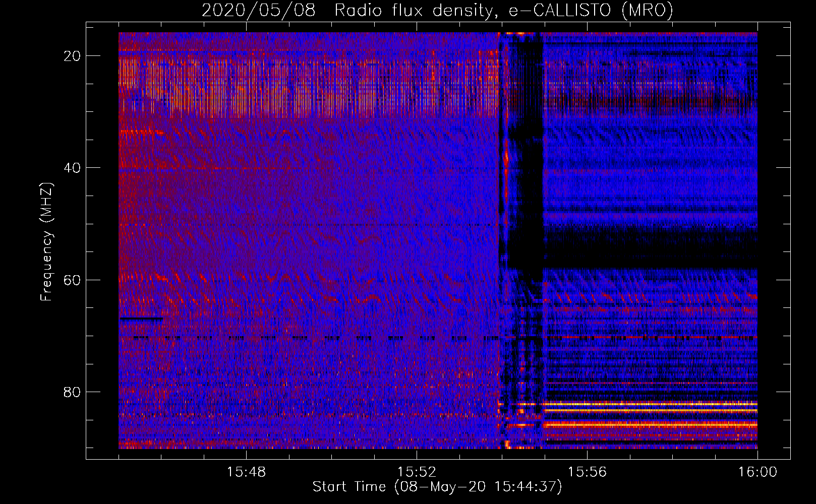Click the short black line near 67 MHz

(x=141, y=319)
